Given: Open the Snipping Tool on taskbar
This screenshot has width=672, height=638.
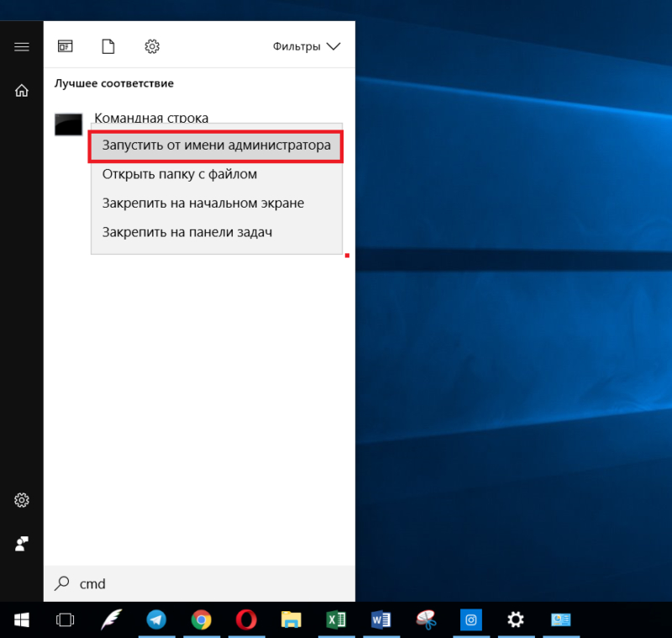Looking at the screenshot, I should tap(426, 620).
